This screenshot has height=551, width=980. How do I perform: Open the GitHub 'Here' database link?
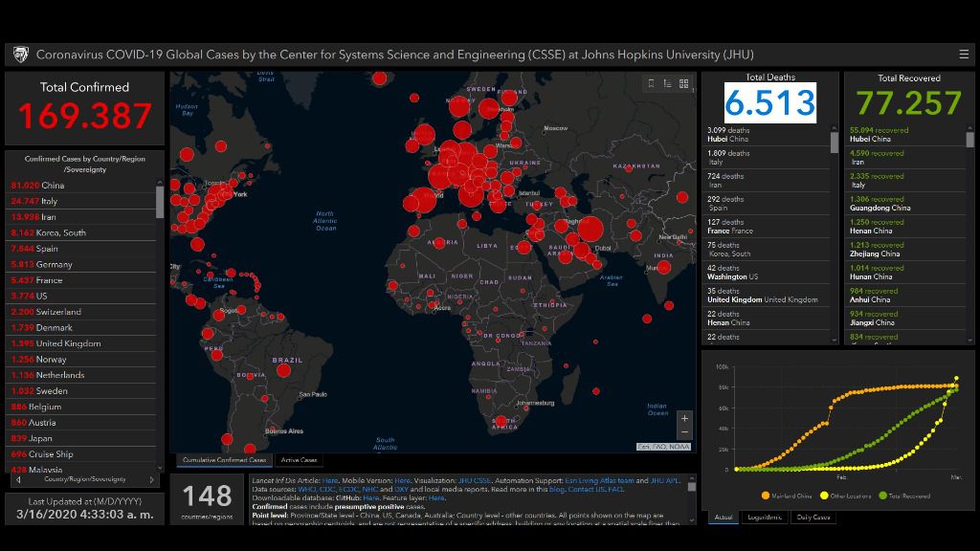click(370, 497)
